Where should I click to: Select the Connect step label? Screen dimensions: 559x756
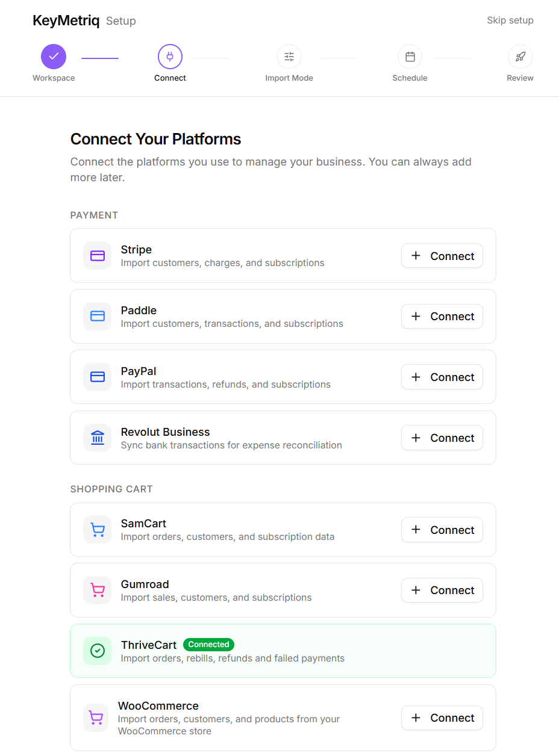tap(170, 78)
